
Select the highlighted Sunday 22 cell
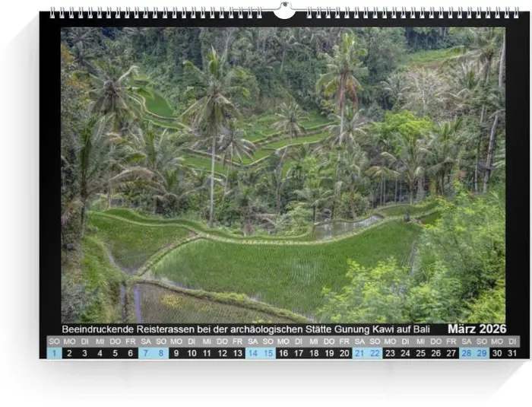coord(375,353)
